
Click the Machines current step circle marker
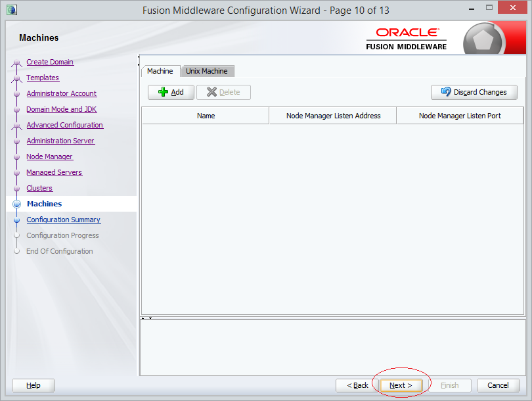coord(16,204)
